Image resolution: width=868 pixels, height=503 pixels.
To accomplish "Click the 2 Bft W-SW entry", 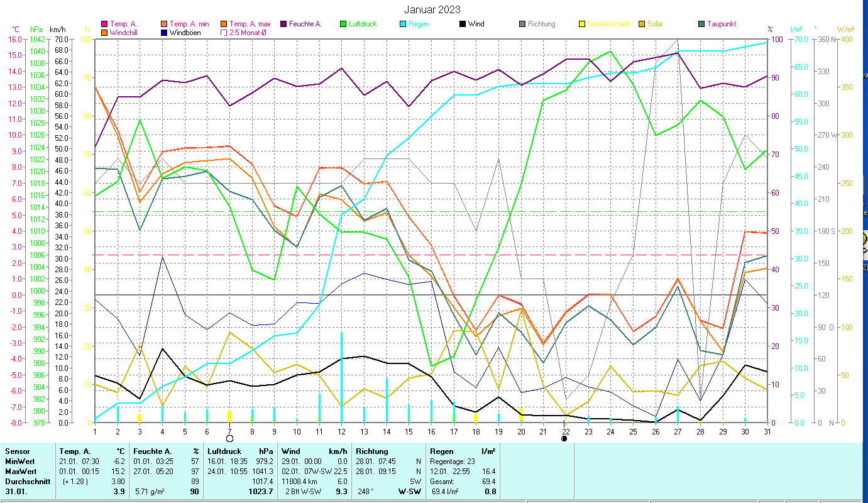I will (305, 492).
